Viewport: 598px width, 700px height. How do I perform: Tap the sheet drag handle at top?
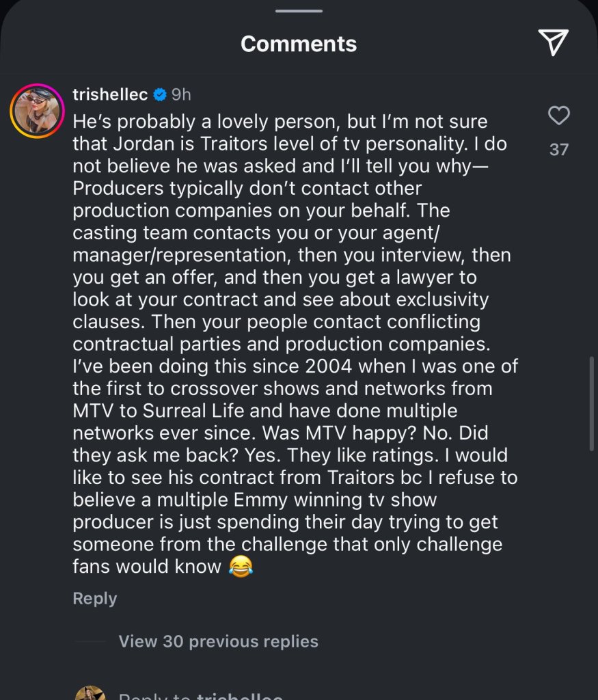click(x=299, y=10)
